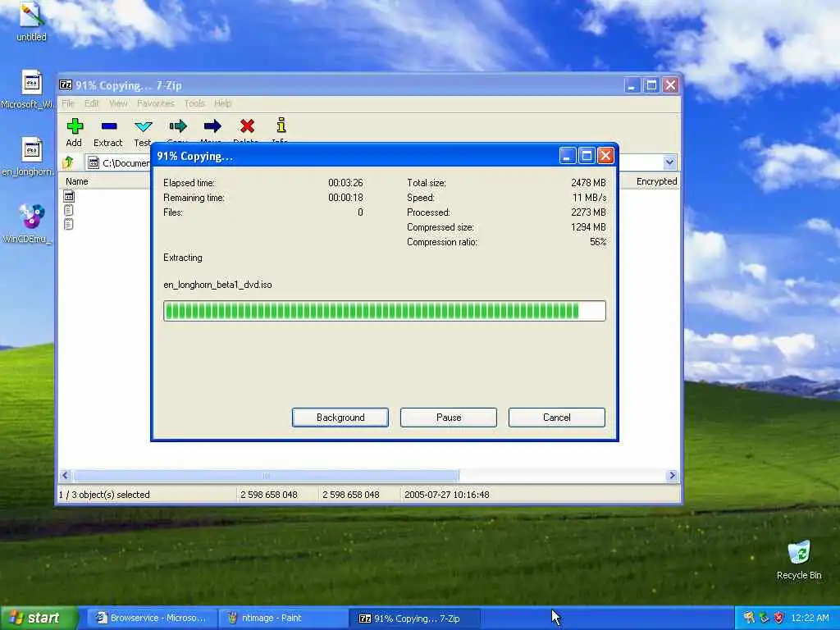
Task: Click the 7z icon in main window title bar
Action: tap(66, 85)
